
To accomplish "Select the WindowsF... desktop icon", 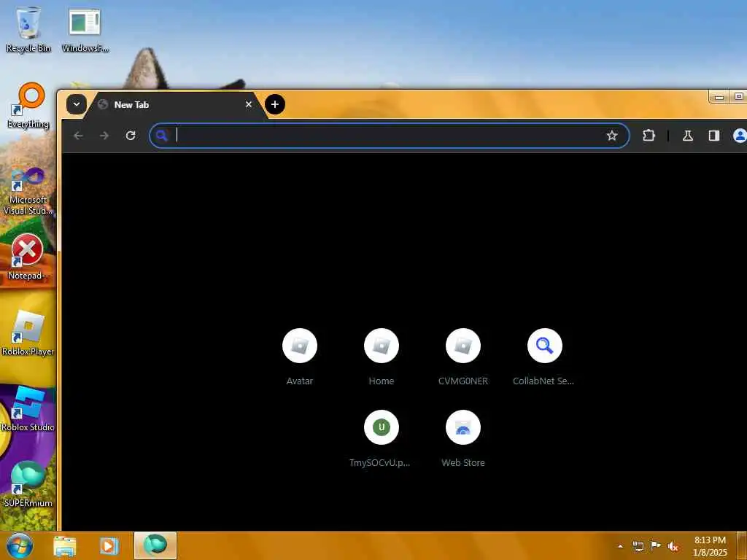I will pyautogui.click(x=85, y=29).
